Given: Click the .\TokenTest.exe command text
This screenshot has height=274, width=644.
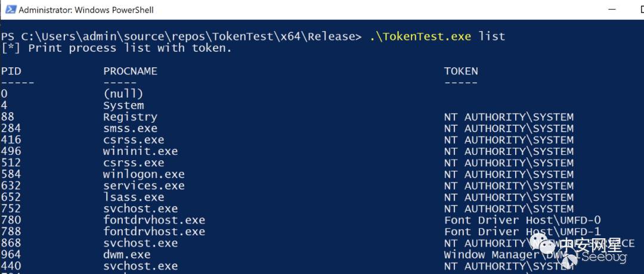Looking at the screenshot, I should [422, 36].
